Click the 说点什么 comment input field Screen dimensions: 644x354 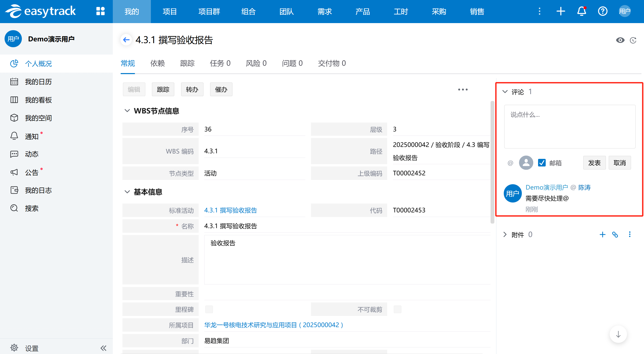(570, 126)
